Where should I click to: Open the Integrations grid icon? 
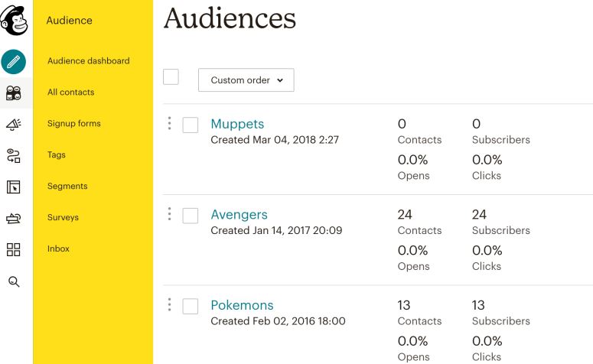(13, 249)
